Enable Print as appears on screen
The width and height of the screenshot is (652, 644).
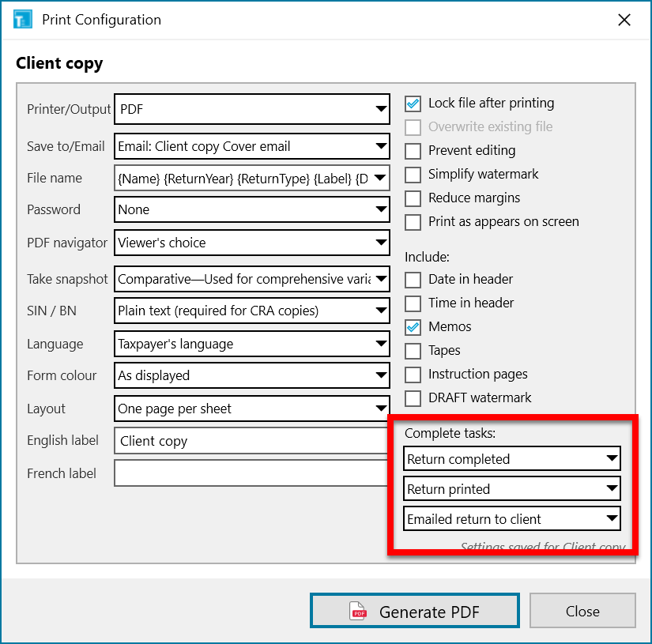click(x=413, y=222)
